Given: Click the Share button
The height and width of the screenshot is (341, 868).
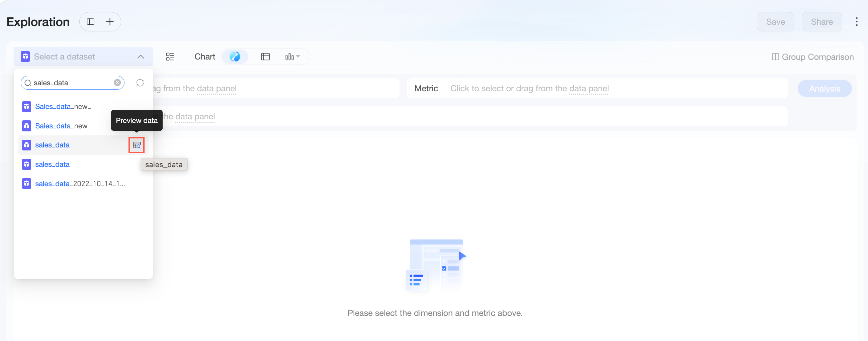Looking at the screenshot, I should coord(821,22).
